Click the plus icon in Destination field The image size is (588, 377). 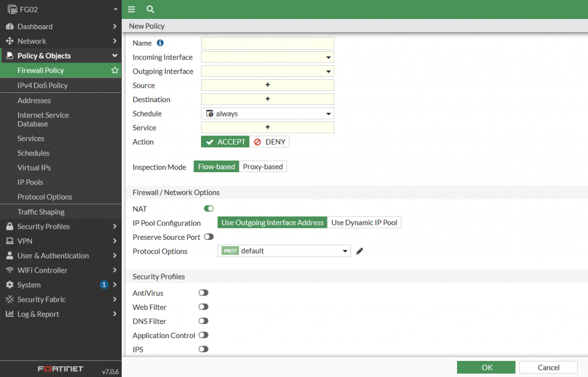[x=268, y=99]
